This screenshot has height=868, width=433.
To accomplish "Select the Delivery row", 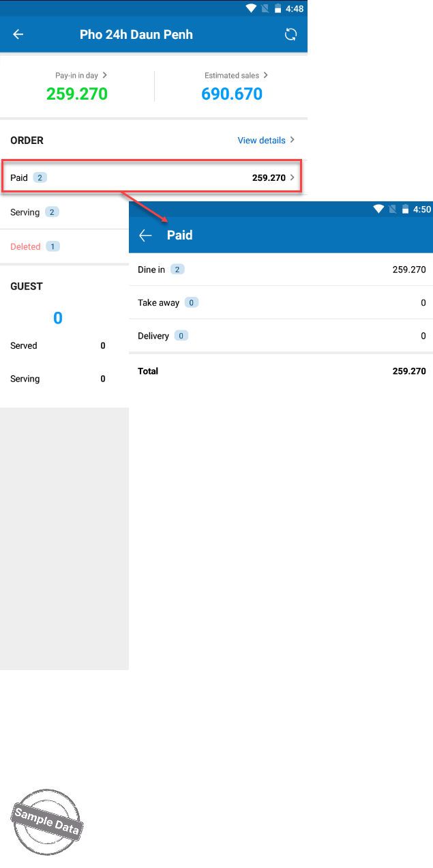I will click(x=281, y=336).
